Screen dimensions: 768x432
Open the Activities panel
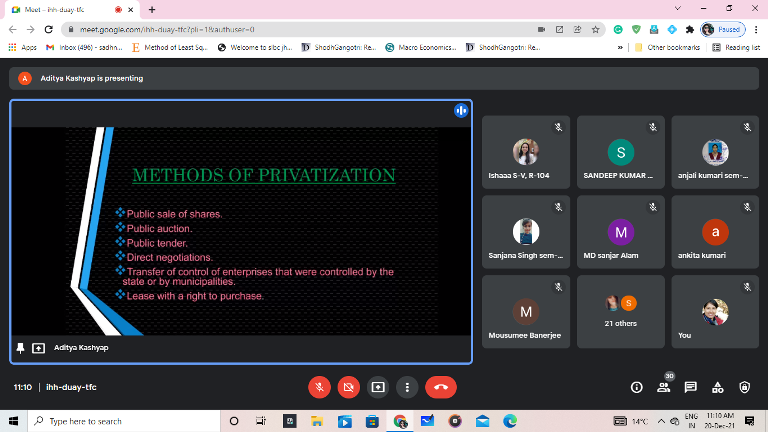click(717, 387)
